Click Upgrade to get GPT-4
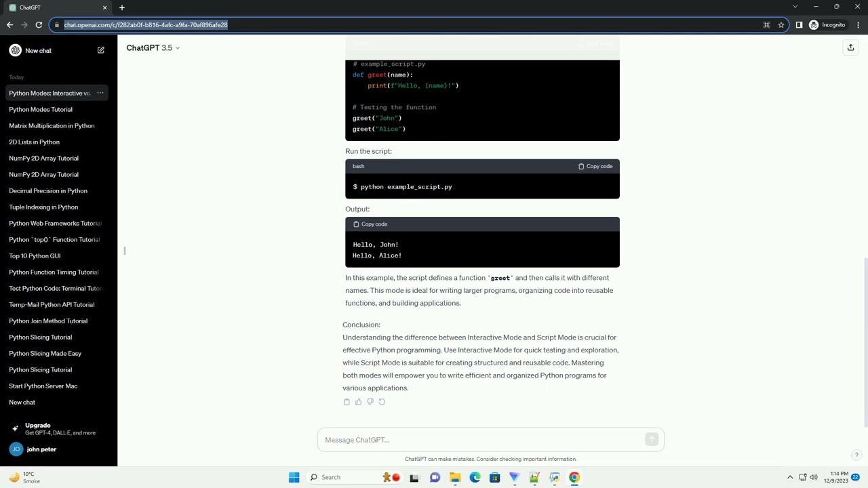 58,428
